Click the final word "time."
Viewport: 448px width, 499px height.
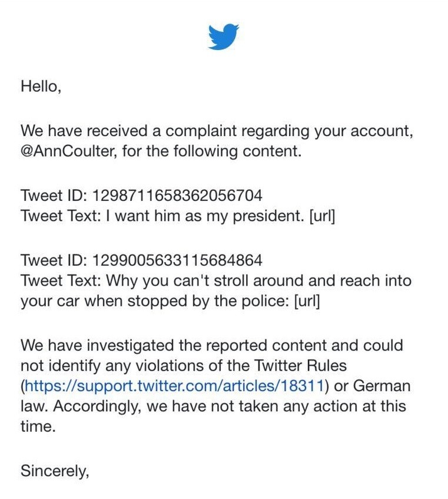click(x=38, y=427)
